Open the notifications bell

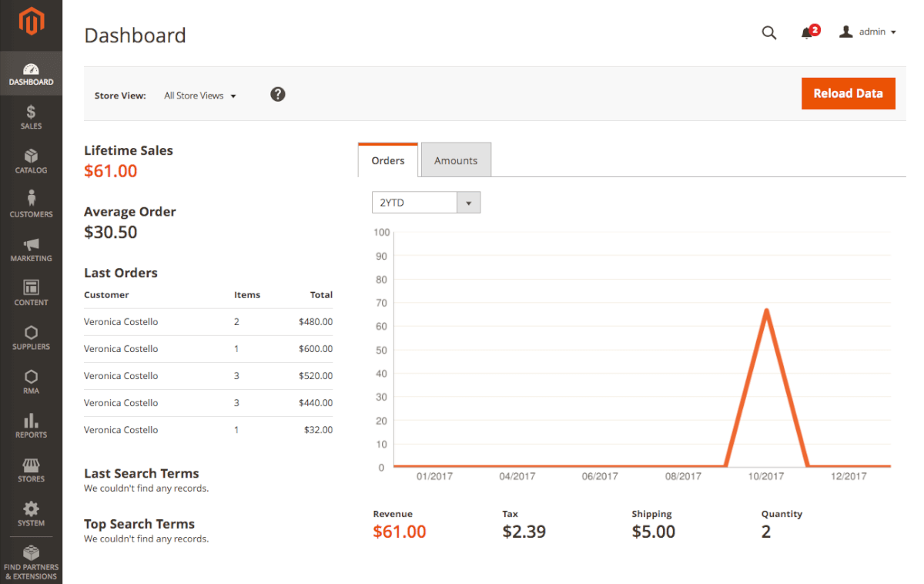pos(808,32)
